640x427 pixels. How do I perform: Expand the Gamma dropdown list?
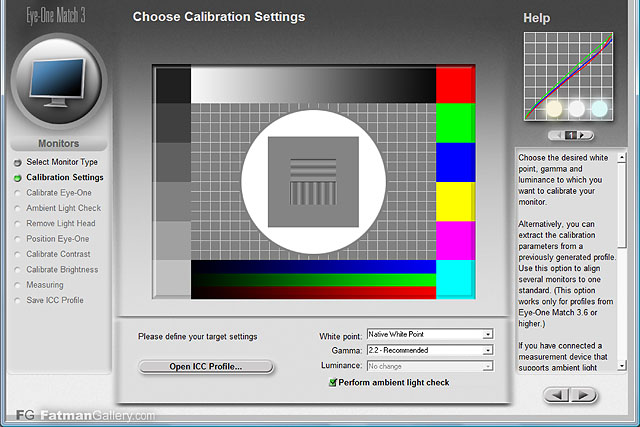487,351
